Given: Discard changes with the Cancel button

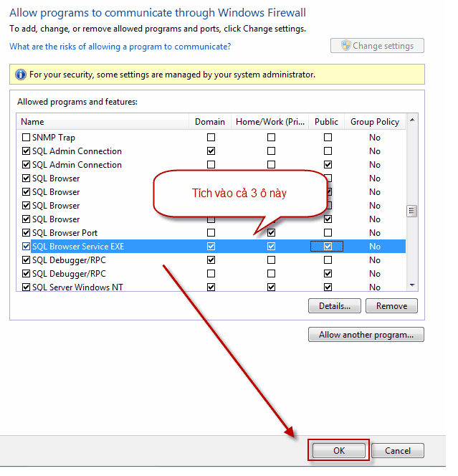Looking at the screenshot, I should [x=398, y=450].
